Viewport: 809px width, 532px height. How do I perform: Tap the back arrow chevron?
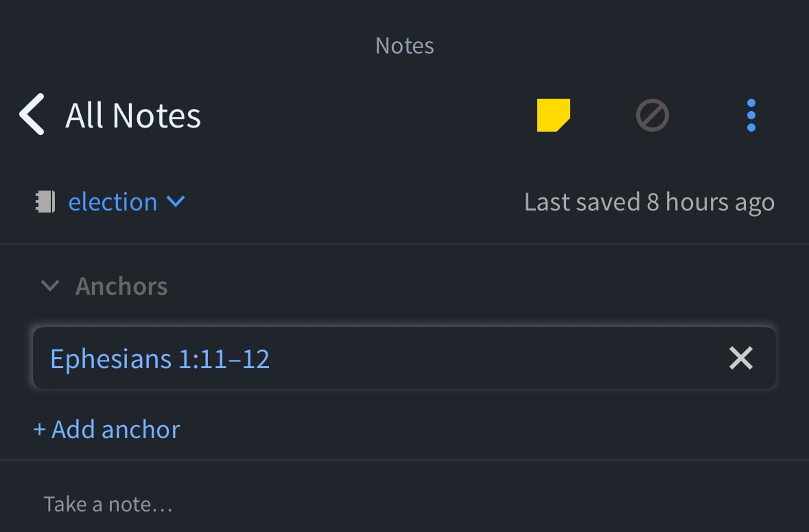pos(32,114)
